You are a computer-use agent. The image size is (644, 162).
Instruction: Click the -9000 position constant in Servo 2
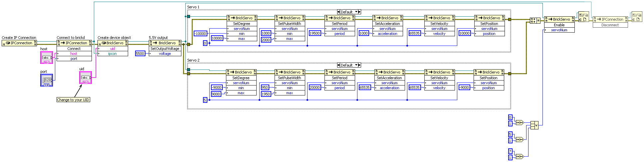(x=464, y=87)
